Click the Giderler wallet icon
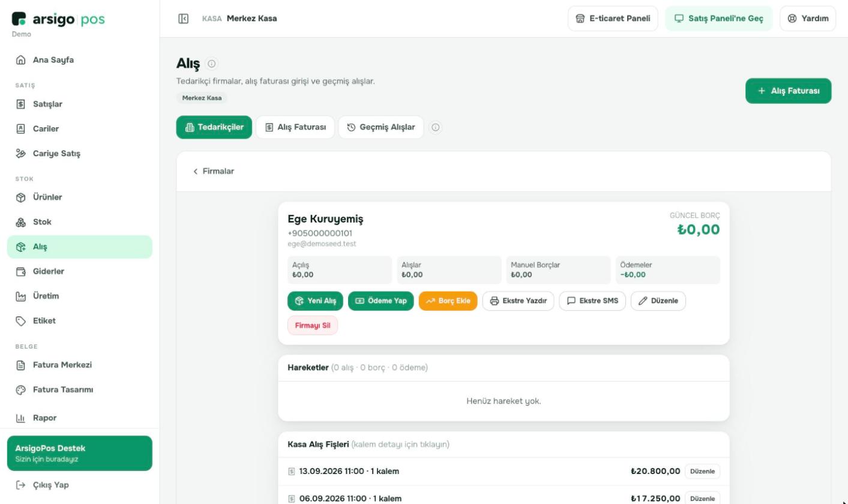The width and height of the screenshot is (848, 504). [21, 272]
